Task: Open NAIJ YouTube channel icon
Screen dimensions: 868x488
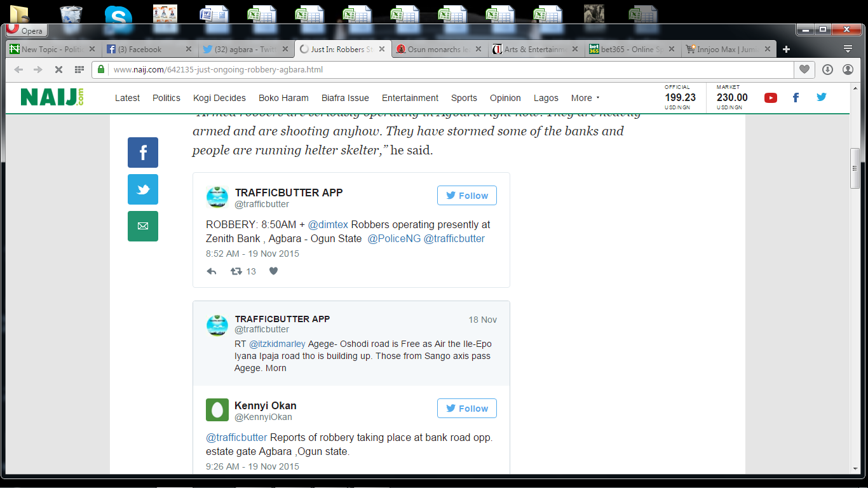Action: (771, 97)
